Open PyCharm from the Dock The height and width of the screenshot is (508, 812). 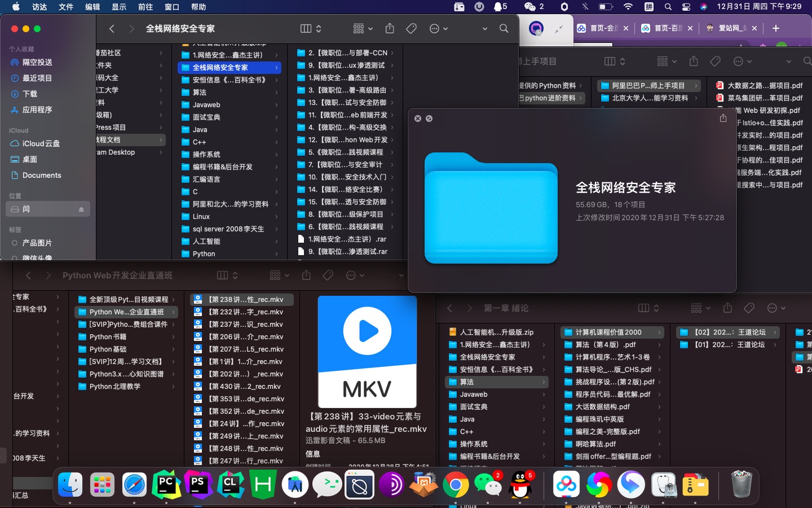(166, 484)
